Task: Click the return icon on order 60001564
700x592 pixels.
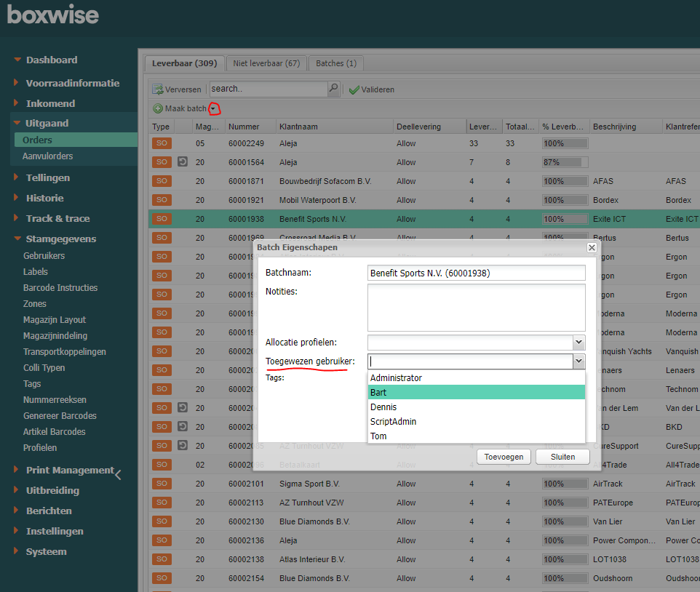Action: coord(183,162)
